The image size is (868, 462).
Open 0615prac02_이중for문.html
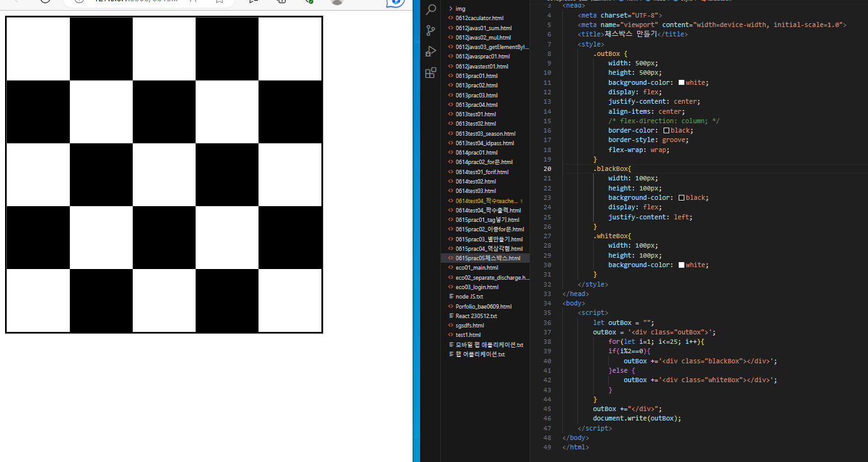pyautogui.click(x=489, y=229)
